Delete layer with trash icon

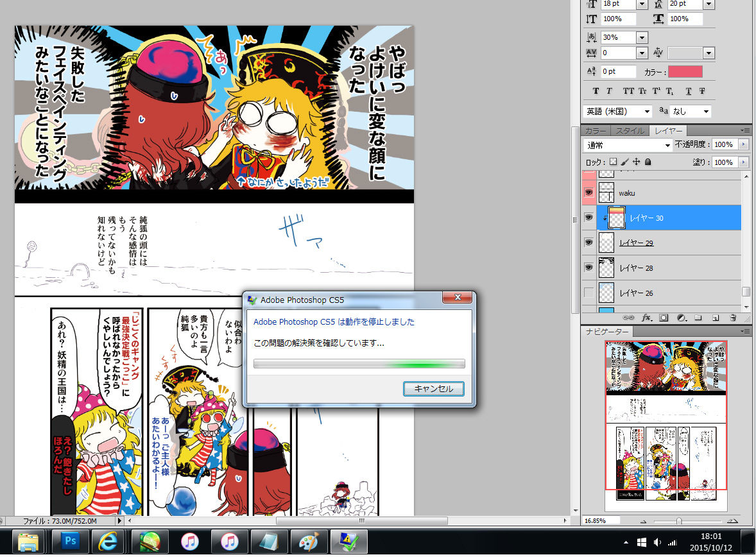click(733, 318)
